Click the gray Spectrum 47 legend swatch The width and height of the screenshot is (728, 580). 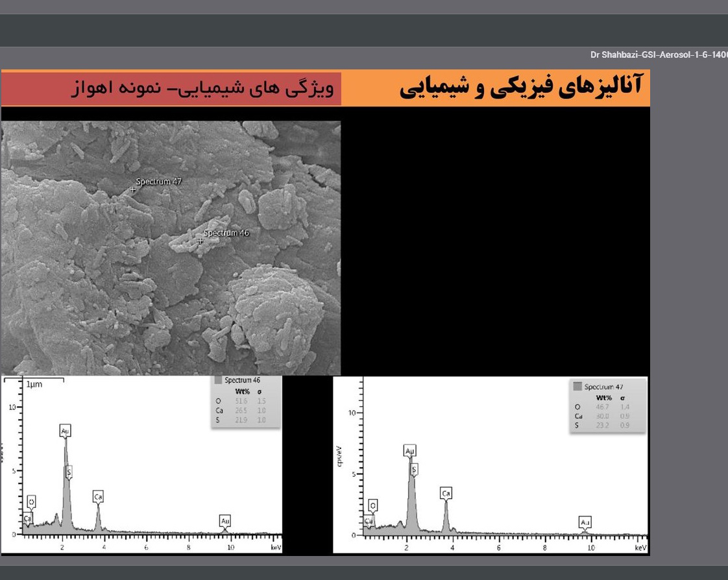coord(577,387)
